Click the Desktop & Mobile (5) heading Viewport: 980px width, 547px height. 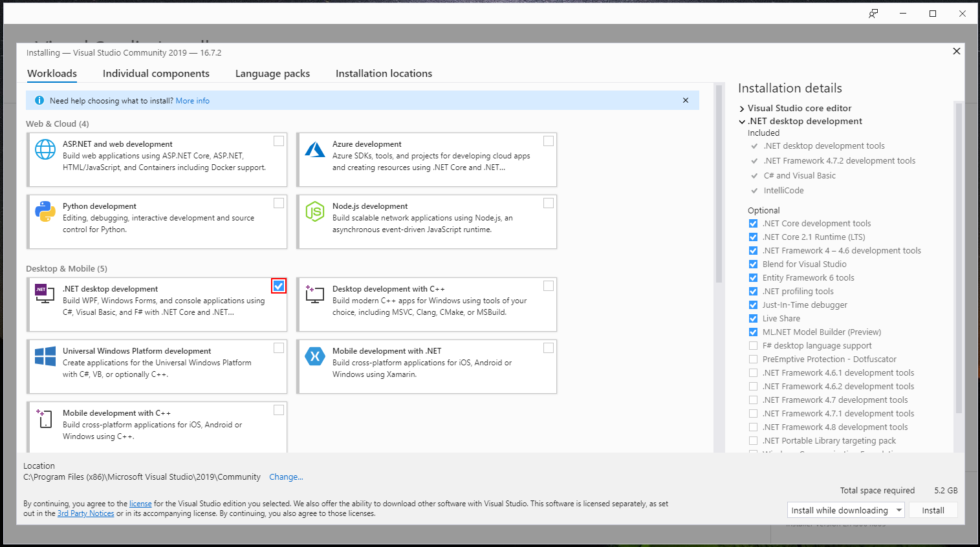coord(67,269)
